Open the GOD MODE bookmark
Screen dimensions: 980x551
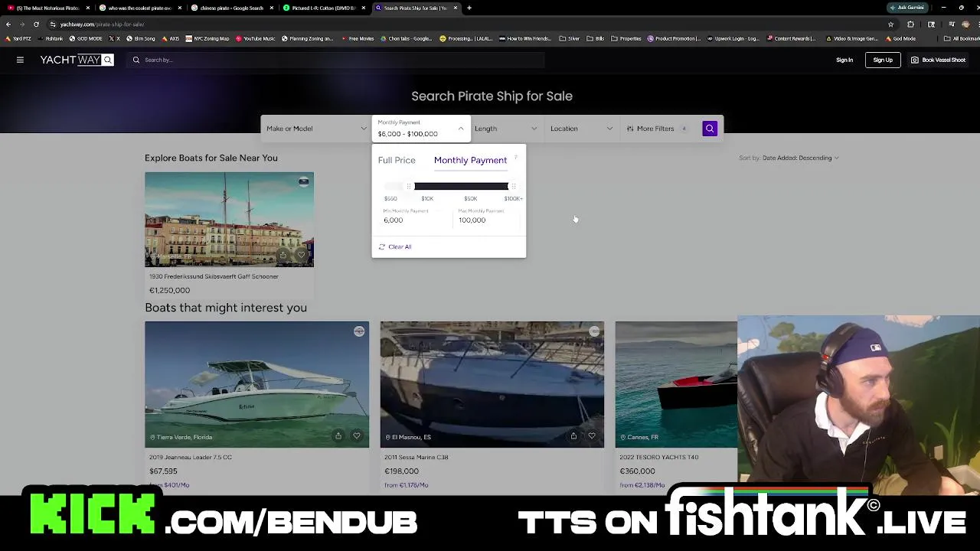[x=86, y=38]
